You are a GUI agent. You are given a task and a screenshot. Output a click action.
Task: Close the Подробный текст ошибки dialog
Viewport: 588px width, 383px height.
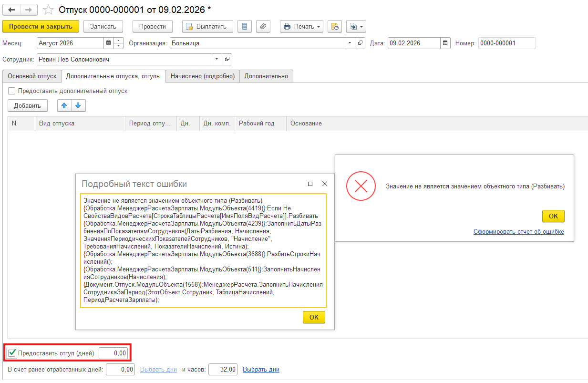pyautogui.click(x=325, y=184)
